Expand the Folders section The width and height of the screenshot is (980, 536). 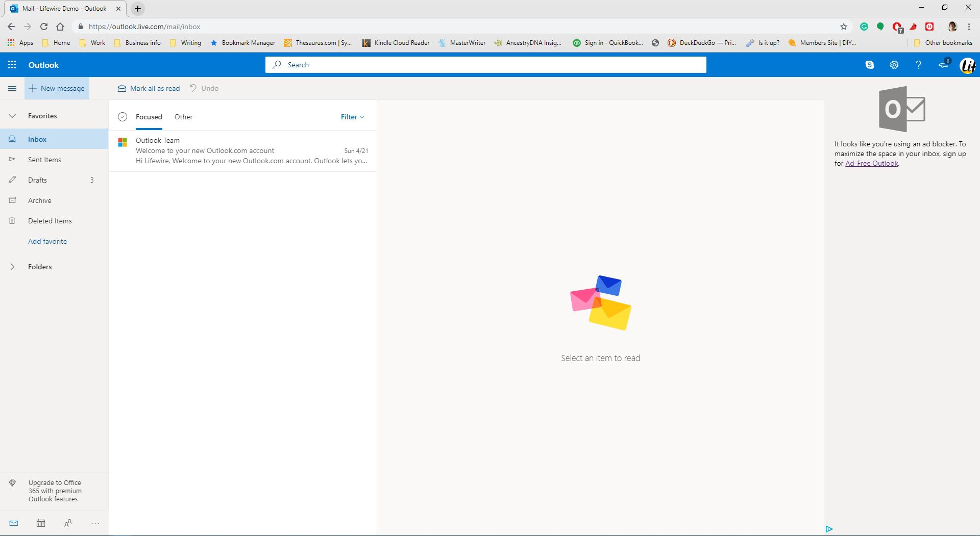(x=12, y=267)
